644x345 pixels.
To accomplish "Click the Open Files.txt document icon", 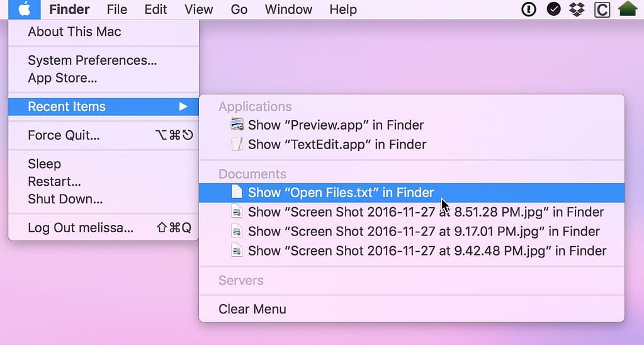I will coord(237,193).
